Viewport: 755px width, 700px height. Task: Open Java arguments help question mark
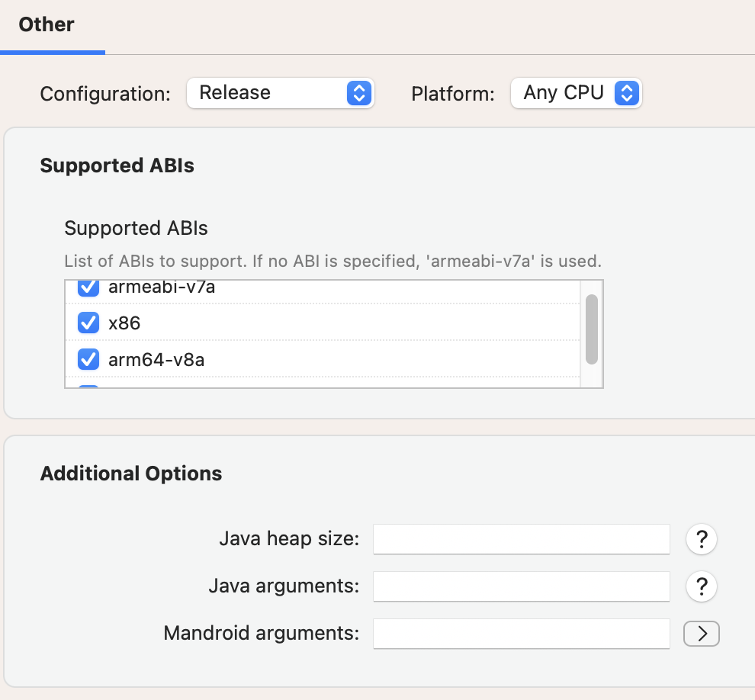(x=701, y=586)
